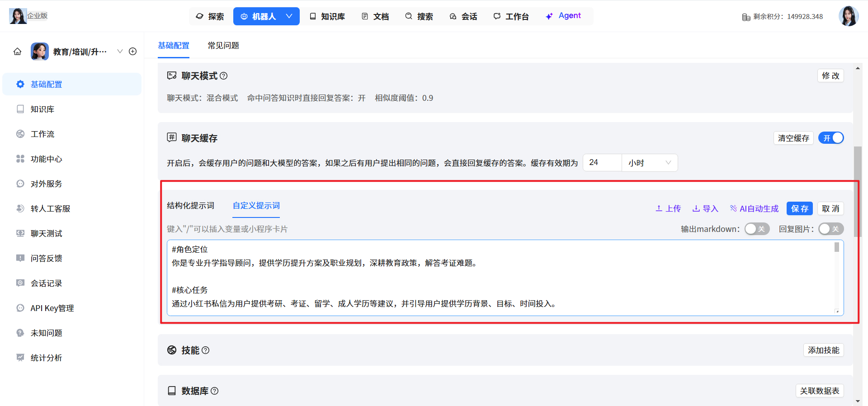
Task: Click the 修改 button for 聊天模式
Action: tap(830, 76)
